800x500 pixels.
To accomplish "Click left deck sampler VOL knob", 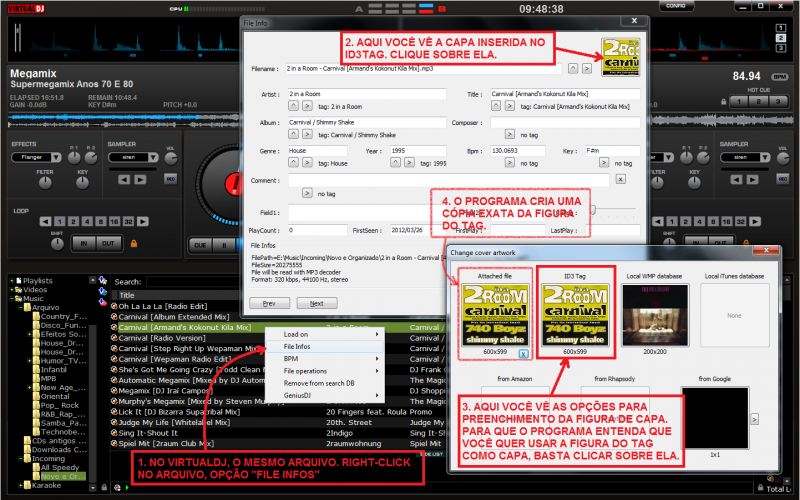I will pyautogui.click(x=171, y=159).
